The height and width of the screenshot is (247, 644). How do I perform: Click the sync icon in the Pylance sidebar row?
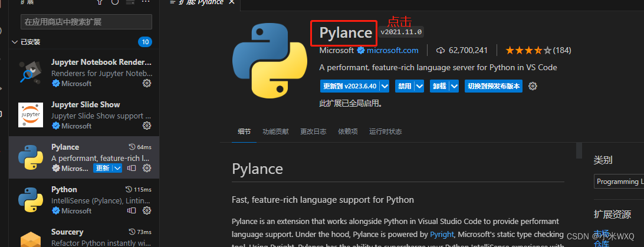click(x=132, y=168)
